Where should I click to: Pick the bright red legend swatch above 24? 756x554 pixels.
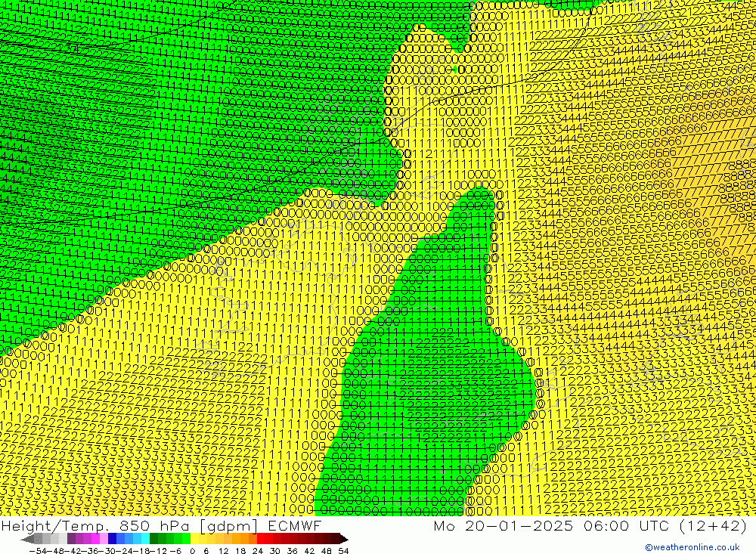point(261,539)
